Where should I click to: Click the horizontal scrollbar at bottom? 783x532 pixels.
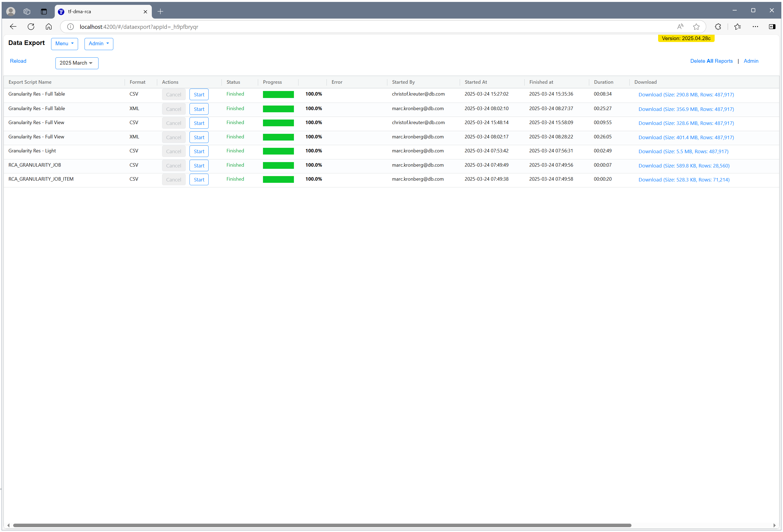pyautogui.click(x=322, y=525)
